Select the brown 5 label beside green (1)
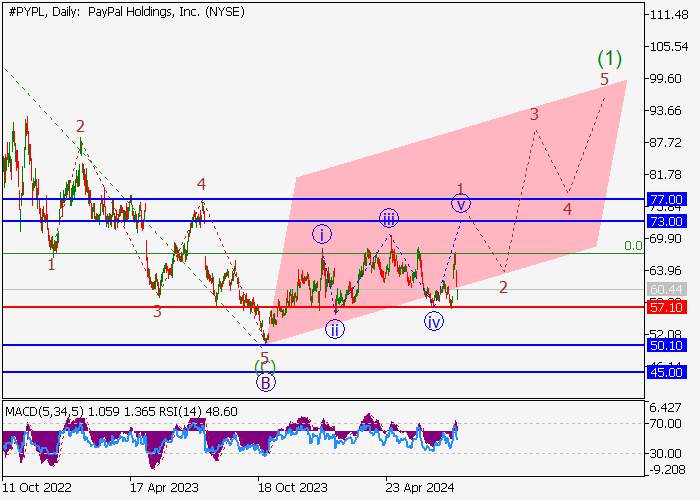This screenshot has width=700, height=500. pyautogui.click(x=604, y=79)
